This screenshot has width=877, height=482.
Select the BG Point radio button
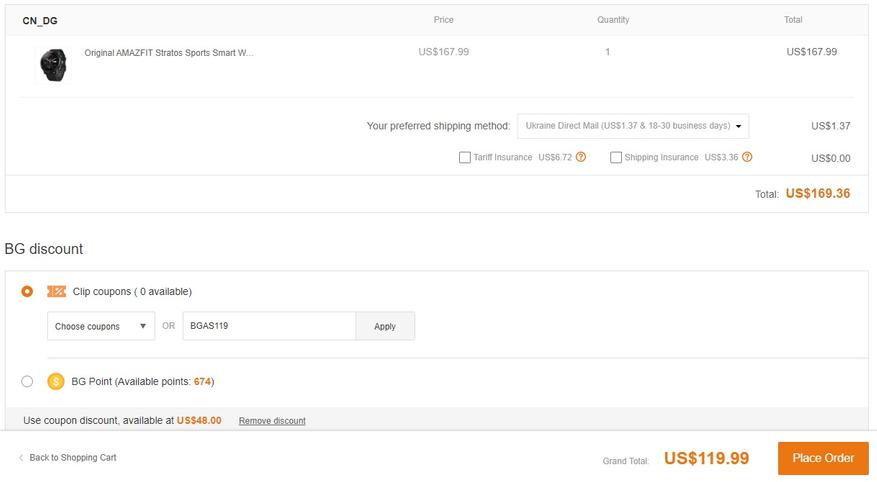click(27, 381)
